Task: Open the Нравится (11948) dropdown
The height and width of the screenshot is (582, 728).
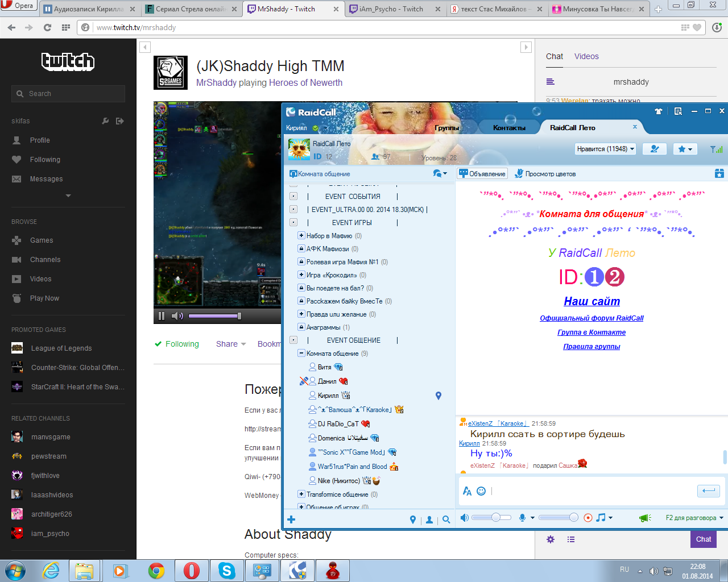Action: (x=606, y=149)
